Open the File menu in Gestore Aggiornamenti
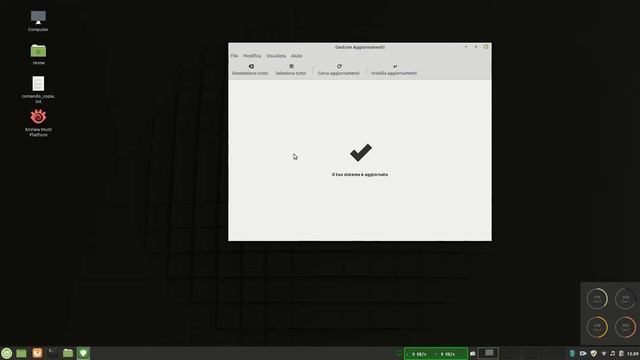Screen dimensions: 640x360 [234, 56]
